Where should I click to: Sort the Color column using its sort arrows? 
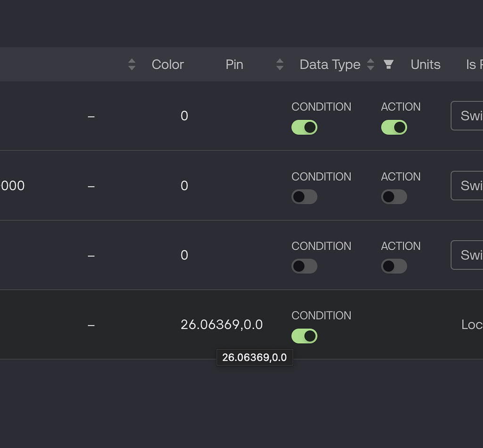[131, 64]
